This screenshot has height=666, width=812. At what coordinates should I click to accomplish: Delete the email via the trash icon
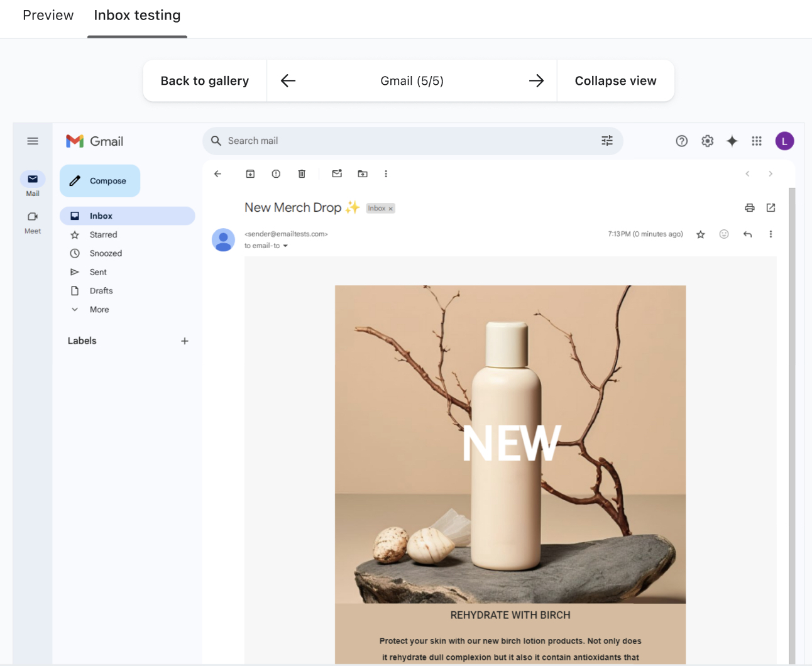click(302, 173)
